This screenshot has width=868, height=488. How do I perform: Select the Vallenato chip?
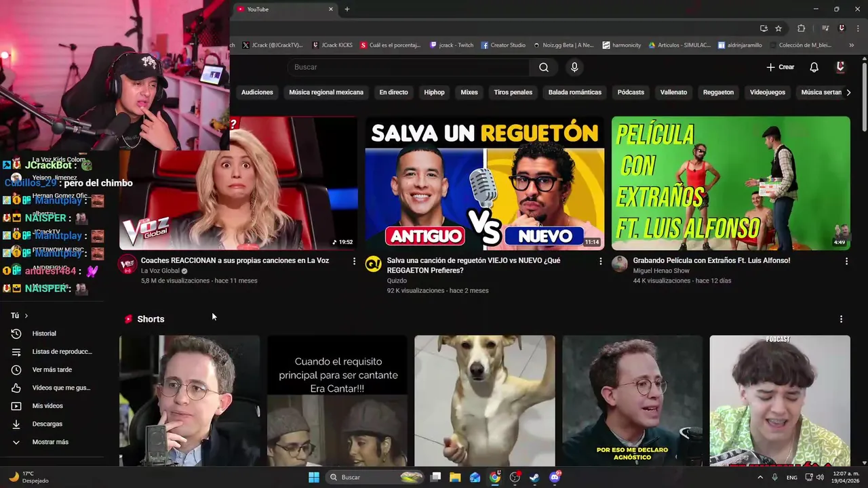673,92
